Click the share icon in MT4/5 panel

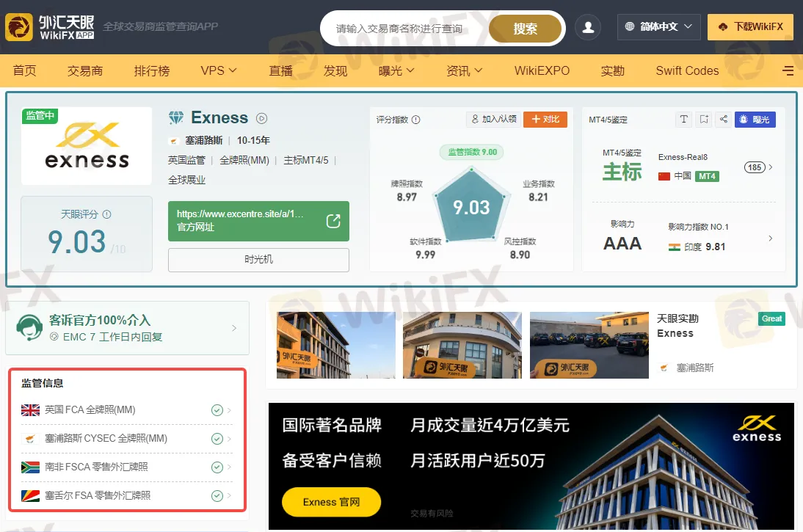(724, 120)
